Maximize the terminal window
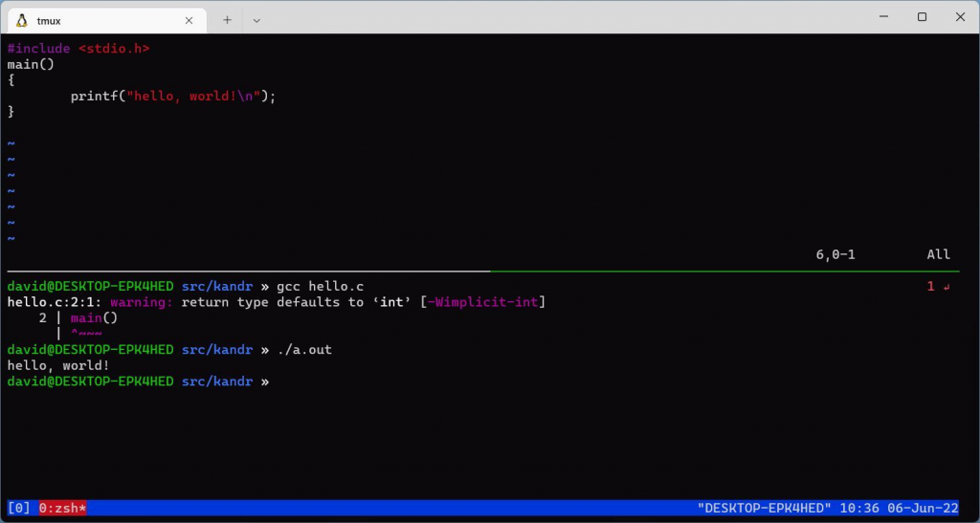This screenshot has height=523, width=980. click(x=922, y=17)
